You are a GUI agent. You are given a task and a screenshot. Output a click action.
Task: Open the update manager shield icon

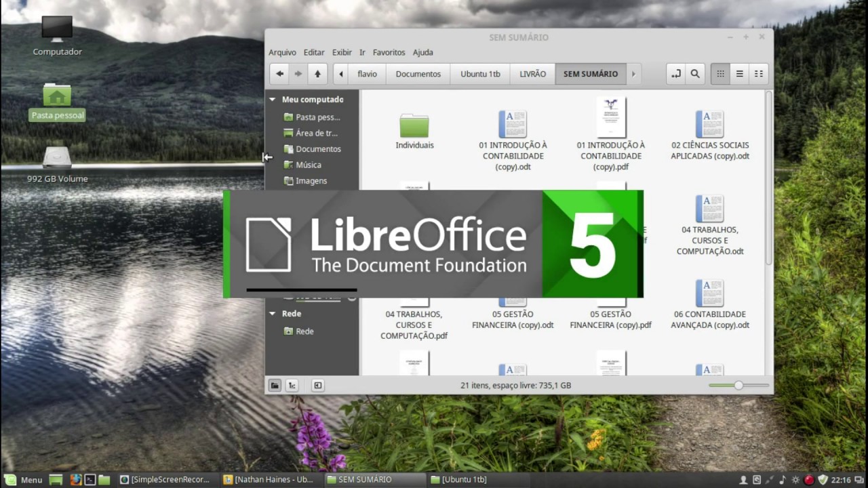pos(823,480)
